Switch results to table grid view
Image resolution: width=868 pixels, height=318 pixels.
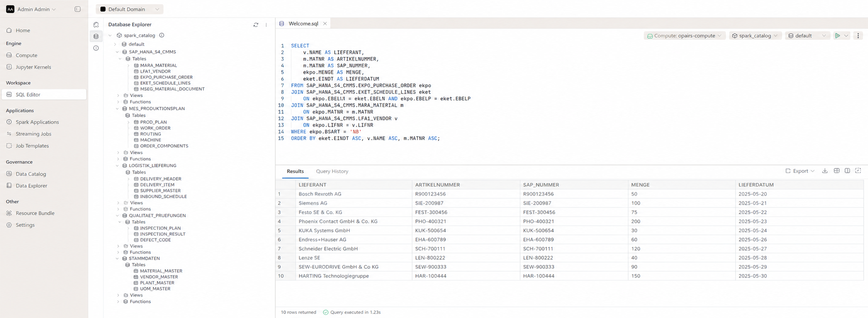[x=837, y=171]
